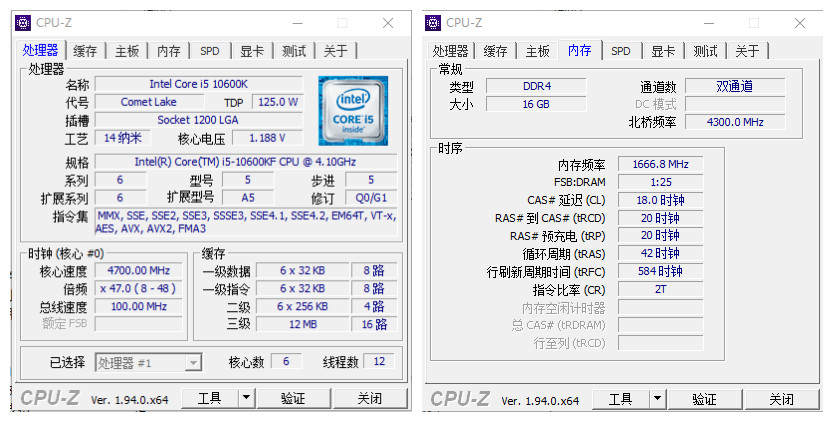This screenshot has height=422, width=833.
Task: Open the 处理器 tab in the left window
Action: (x=40, y=50)
